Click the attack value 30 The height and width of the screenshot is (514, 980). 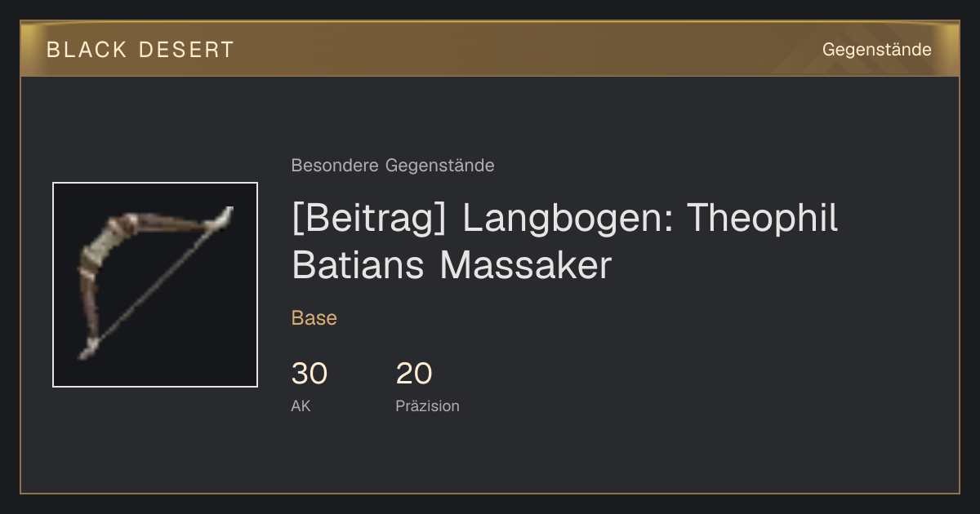[310, 374]
